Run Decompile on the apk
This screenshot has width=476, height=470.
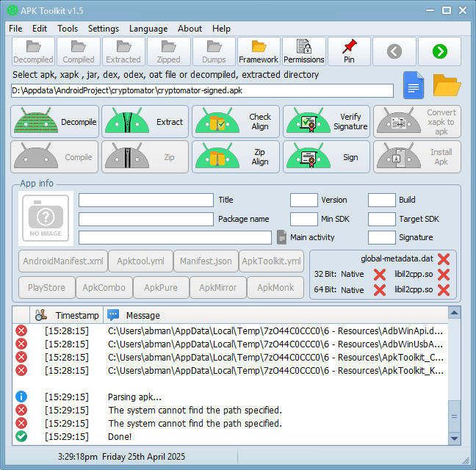point(54,122)
